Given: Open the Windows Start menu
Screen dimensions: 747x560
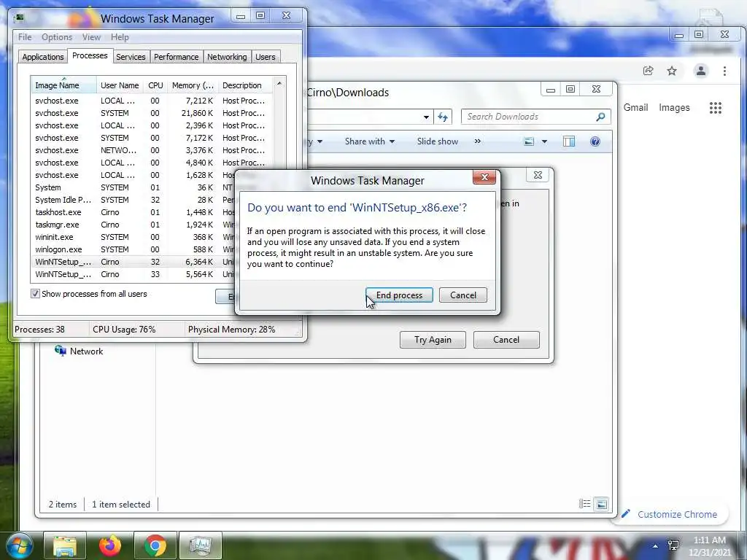Looking at the screenshot, I should [18, 545].
